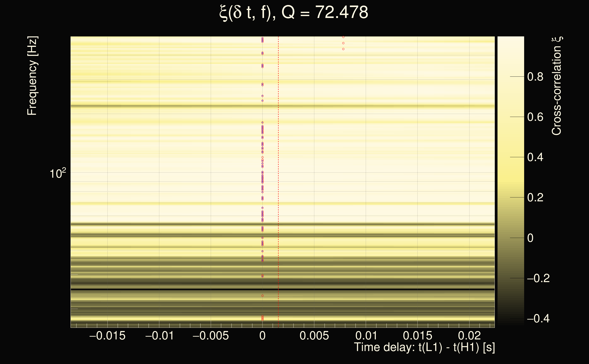Click the –0.015 x-axis tick label
The width and height of the screenshot is (589, 364).
pyautogui.click(x=107, y=336)
